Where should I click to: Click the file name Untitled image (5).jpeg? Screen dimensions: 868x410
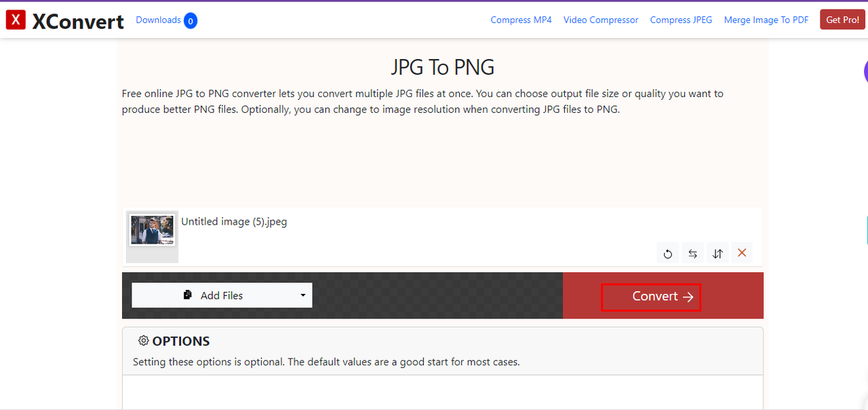[x=234, y=221]
